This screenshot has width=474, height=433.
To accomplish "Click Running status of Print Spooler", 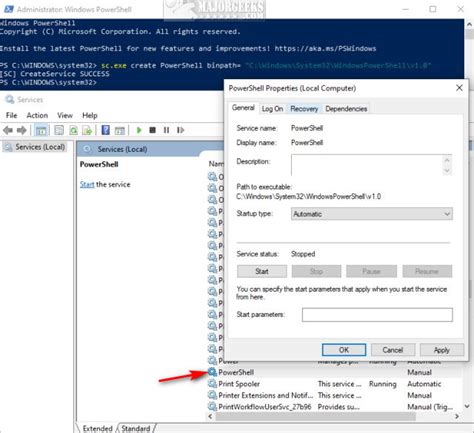I will pos(383,384).
